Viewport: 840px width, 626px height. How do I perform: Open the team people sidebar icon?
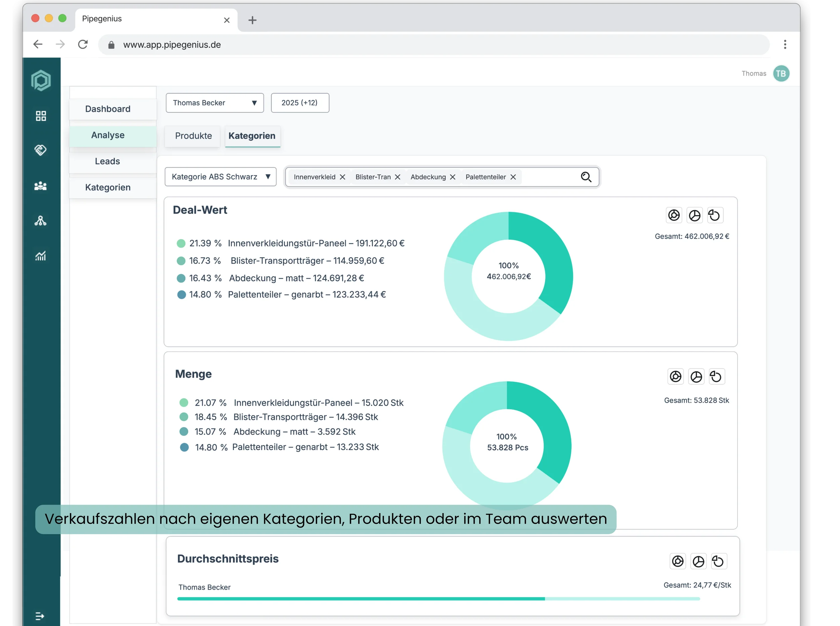click(41, 186)
